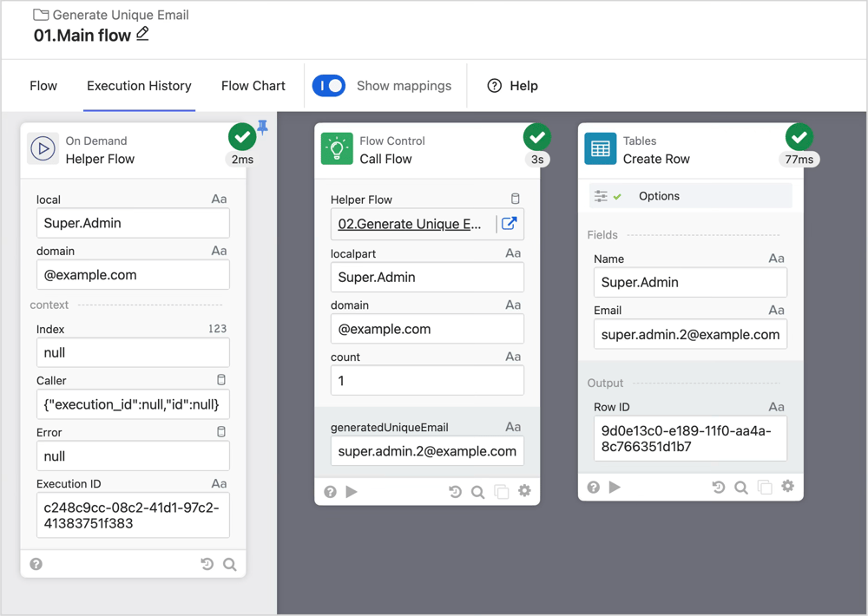Run the Call Flow step
Image resolution: width=868 pixels, height=616 pixels.
(x=351, y=492)
